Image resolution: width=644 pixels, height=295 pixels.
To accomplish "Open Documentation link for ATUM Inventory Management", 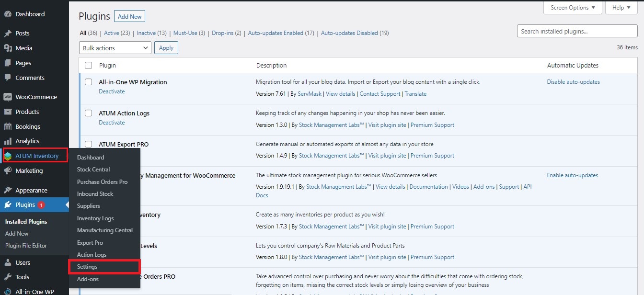I will pos(429,187).
